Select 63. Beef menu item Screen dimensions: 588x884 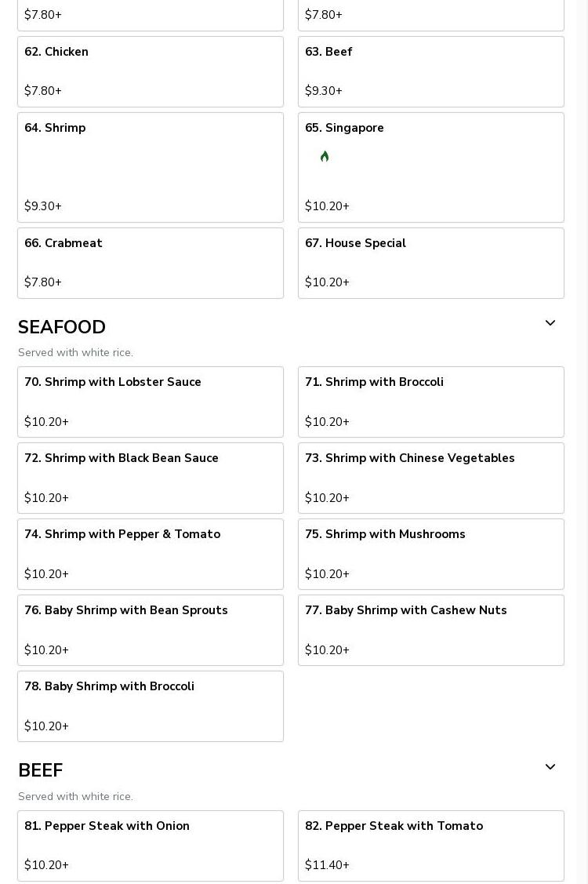(x=431, y=71)
